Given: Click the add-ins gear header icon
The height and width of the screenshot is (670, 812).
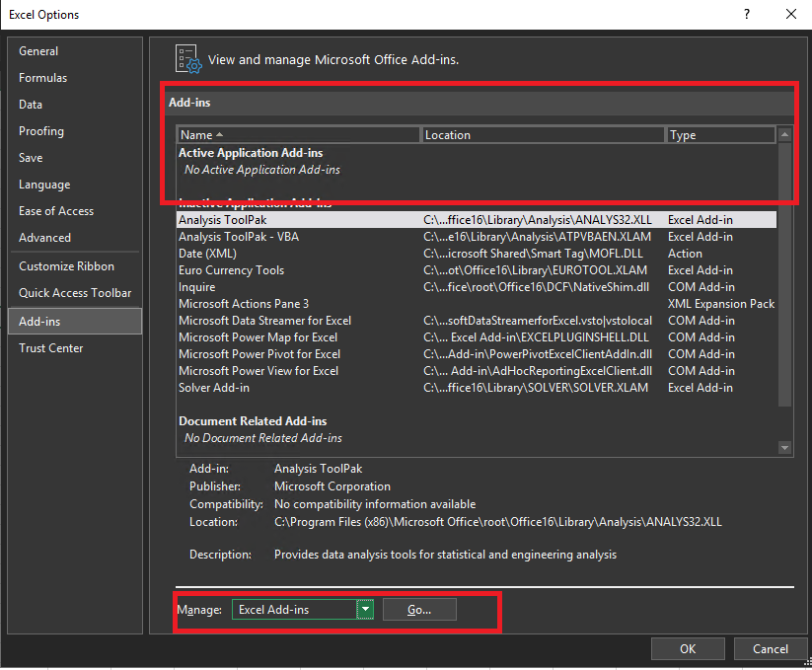Looking at the screenshot, I should click(x=188, y=59).
